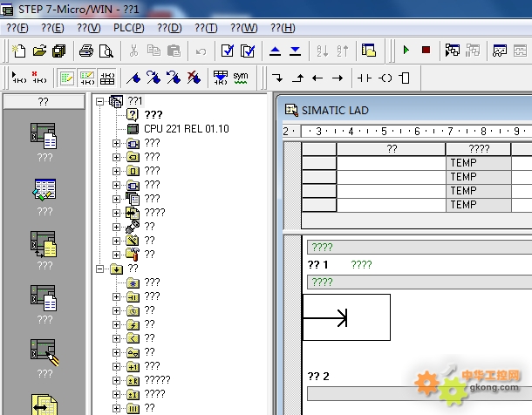Expand the ???? cross reference node
The height and width of the screenshot is (415, 532).
coord(116,213)
